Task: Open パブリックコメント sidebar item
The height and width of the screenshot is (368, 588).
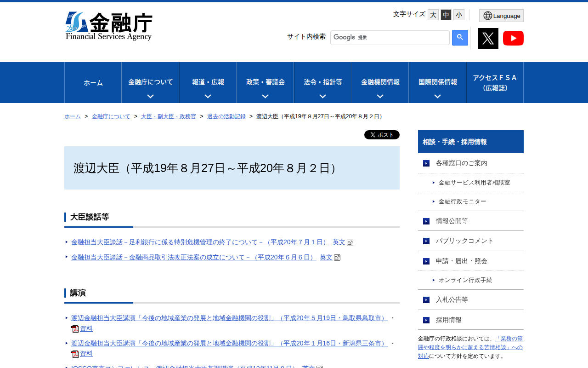Action: tap(471, 241)
